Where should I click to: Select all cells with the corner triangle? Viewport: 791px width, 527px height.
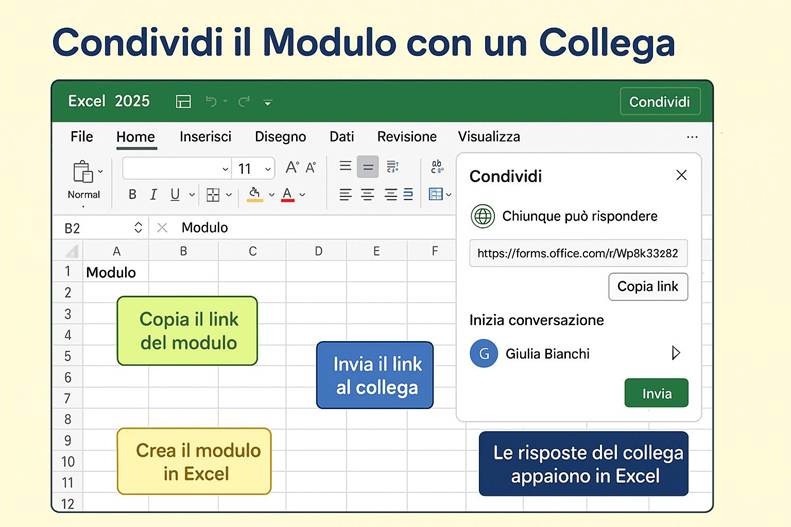point(72,251)
